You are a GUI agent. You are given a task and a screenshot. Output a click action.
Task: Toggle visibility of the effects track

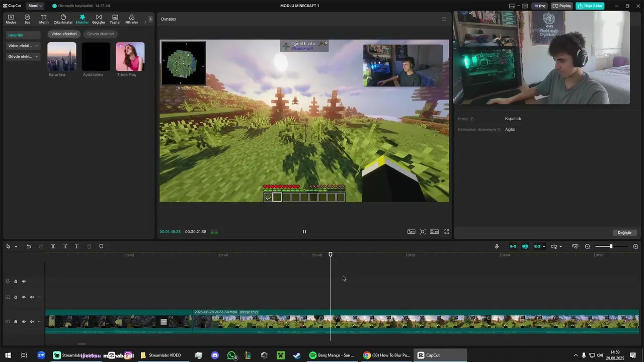point(24,282)
